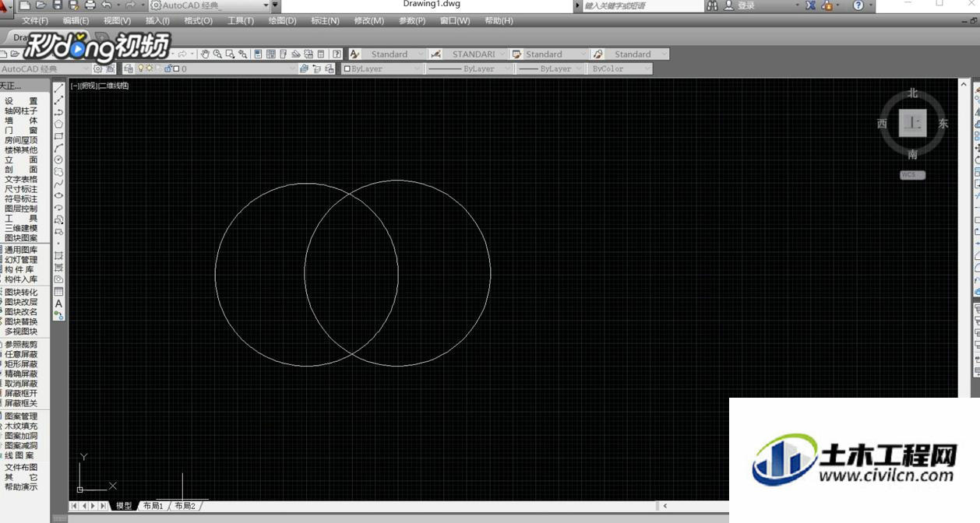Screen dimensions: 980x523
Task: Open 帮助演示 in the side menu
Action: (x=21, y=487)
